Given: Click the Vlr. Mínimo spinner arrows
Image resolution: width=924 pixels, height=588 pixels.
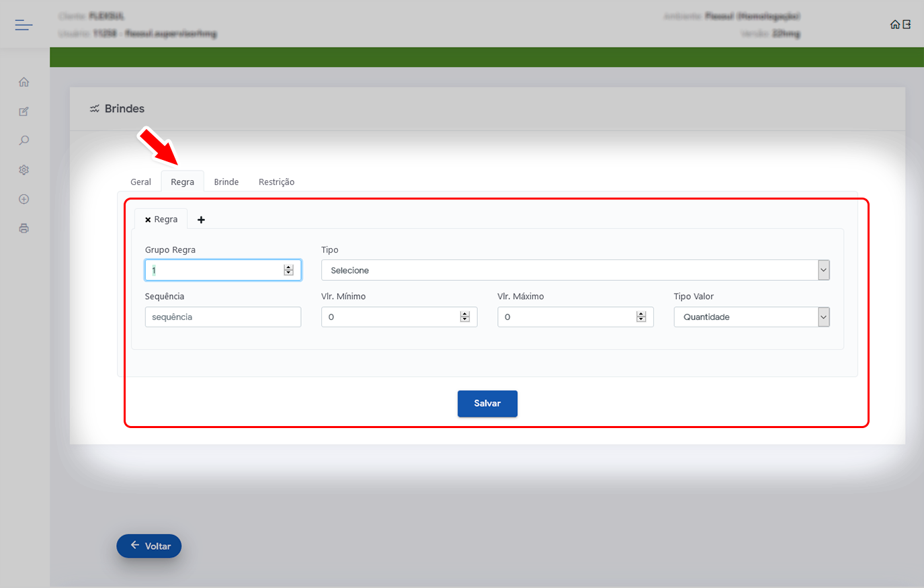Looking at the screenshot, I should [x=464, y=317].
